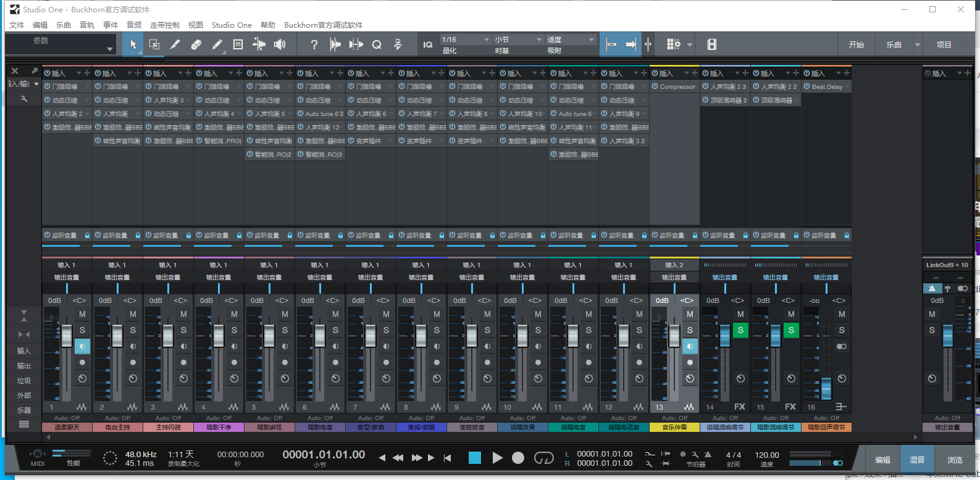Screen dimensions: 980x480
Task: Open the 参数 parameter dropdown arrow
Action: [x=110, y=49]
